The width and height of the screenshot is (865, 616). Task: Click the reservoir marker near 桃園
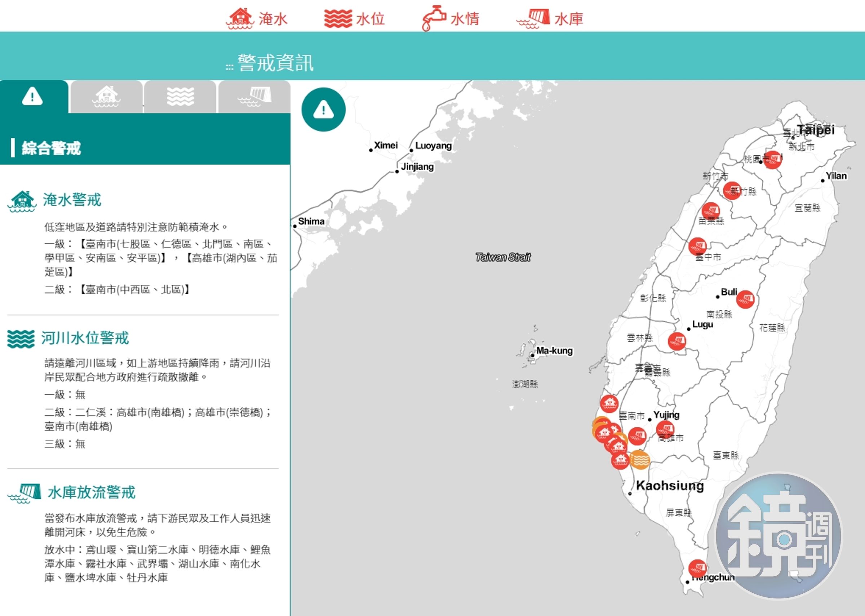click(772, 159)
